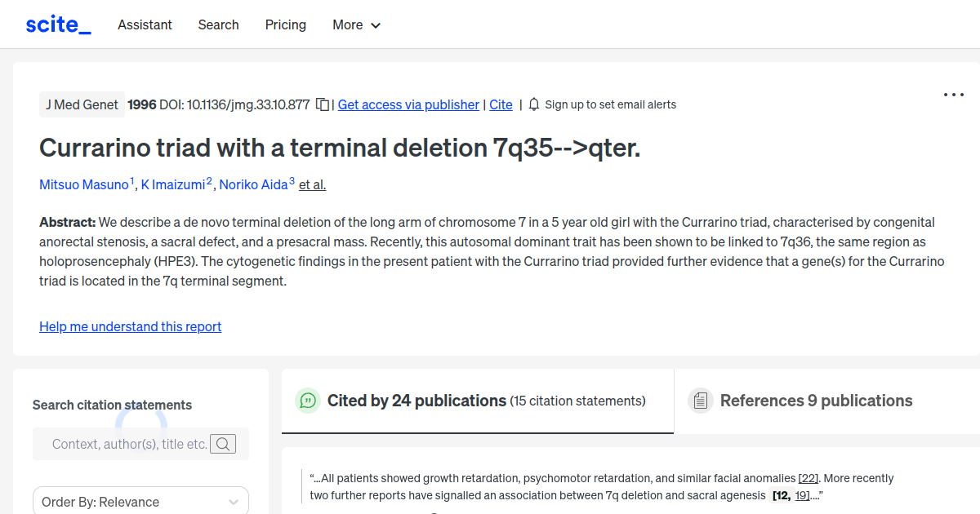This screenshot has width=980, height=514.
Task: Open the three-dot options menu
Action: (x=953, y=95)
